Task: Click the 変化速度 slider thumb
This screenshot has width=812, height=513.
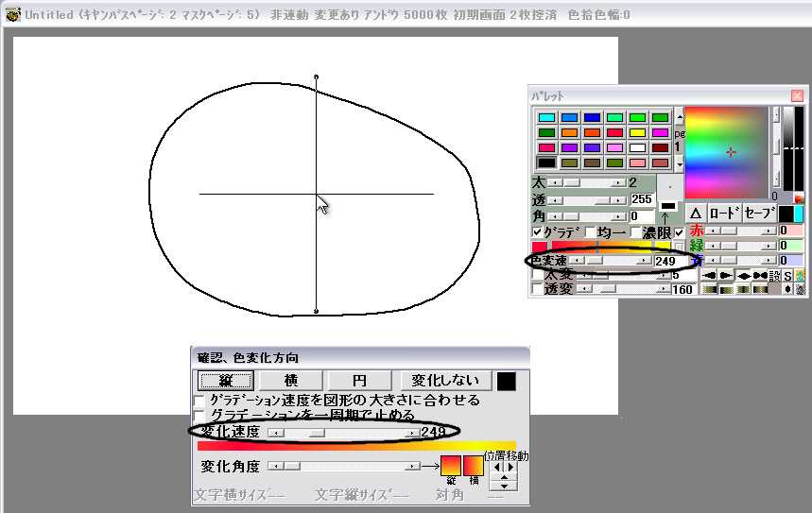Action: point(314,432)
